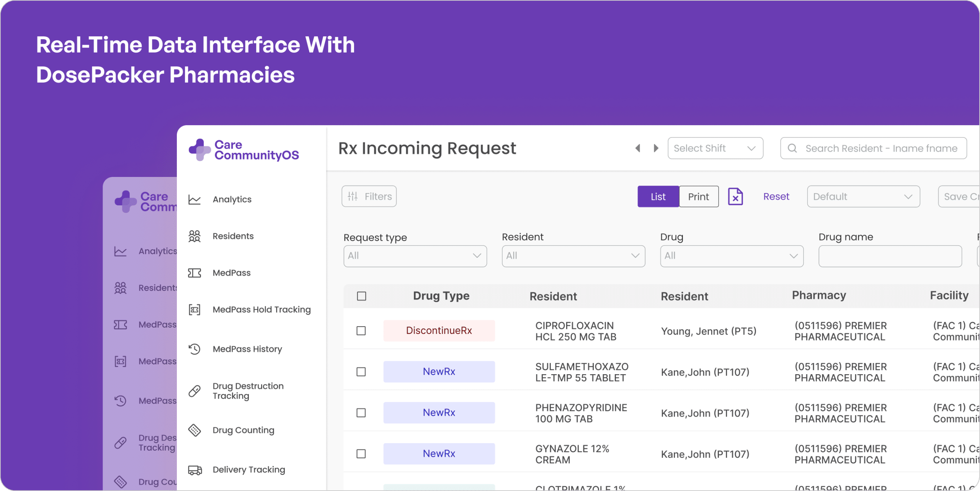Open Delivery Tracking menu item

click(x=249, y=470)
